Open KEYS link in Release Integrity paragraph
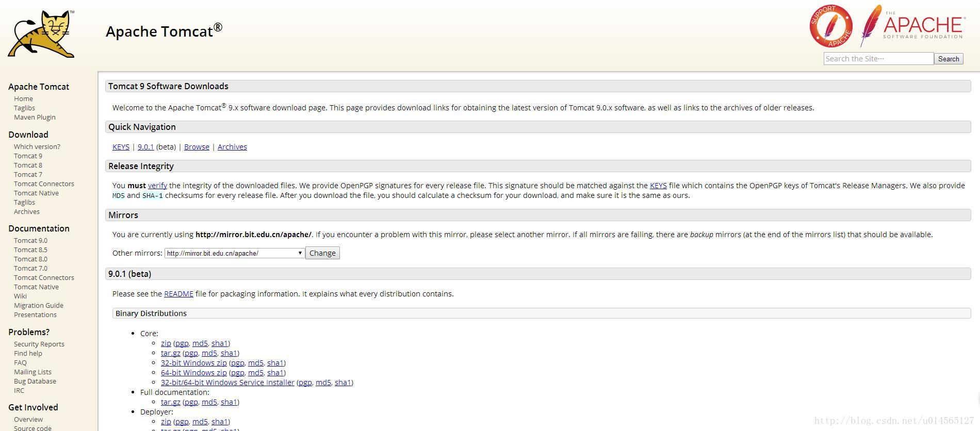Screen dimensions: 980x431 [x=658, y=186]
